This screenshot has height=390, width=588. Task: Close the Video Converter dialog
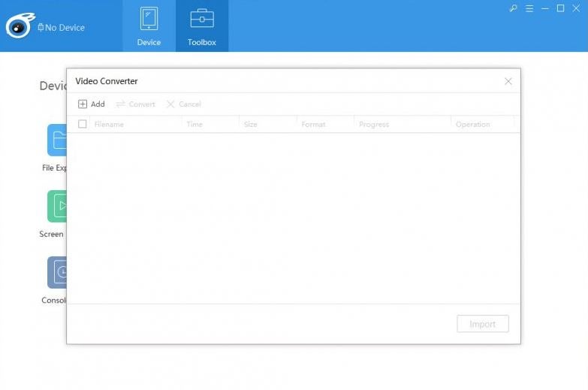(x=508, y=81)
